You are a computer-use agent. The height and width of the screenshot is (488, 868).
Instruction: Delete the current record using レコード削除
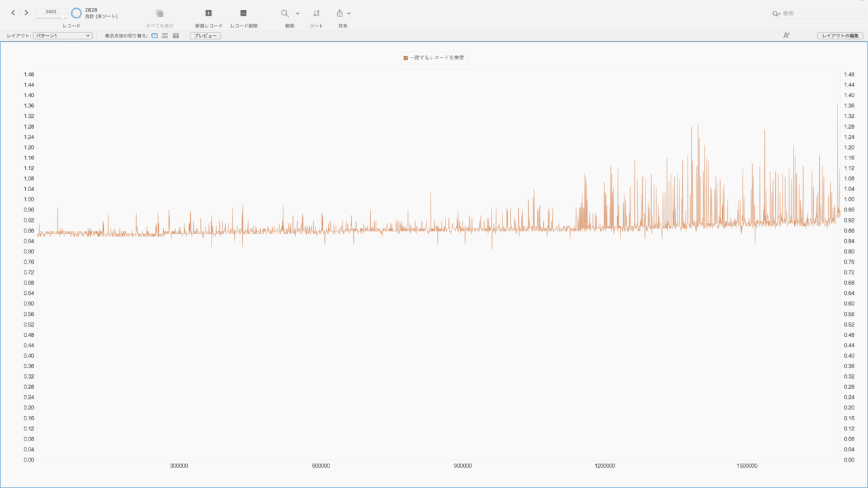(x=243, y=12)
